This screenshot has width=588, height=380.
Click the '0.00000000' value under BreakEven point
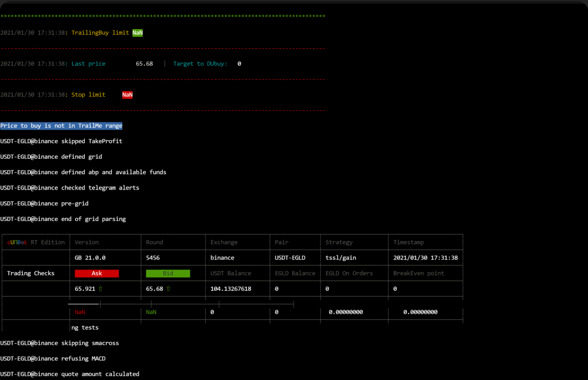[421, 312]
